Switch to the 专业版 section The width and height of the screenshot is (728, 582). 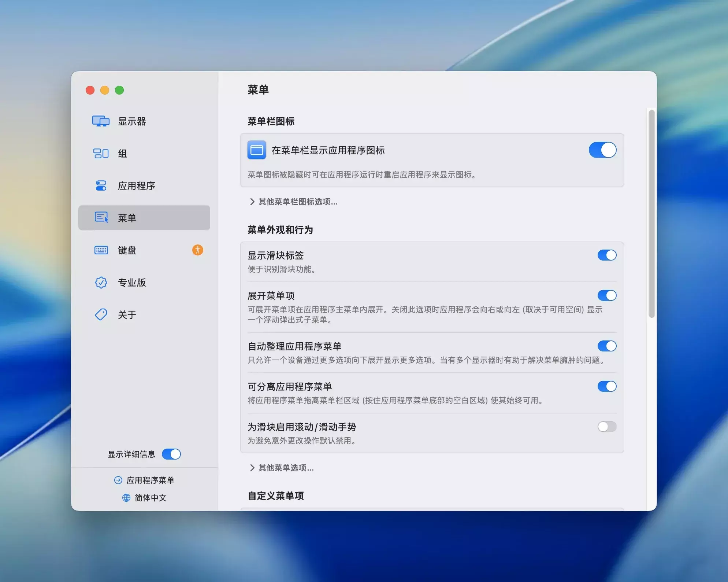132,283
